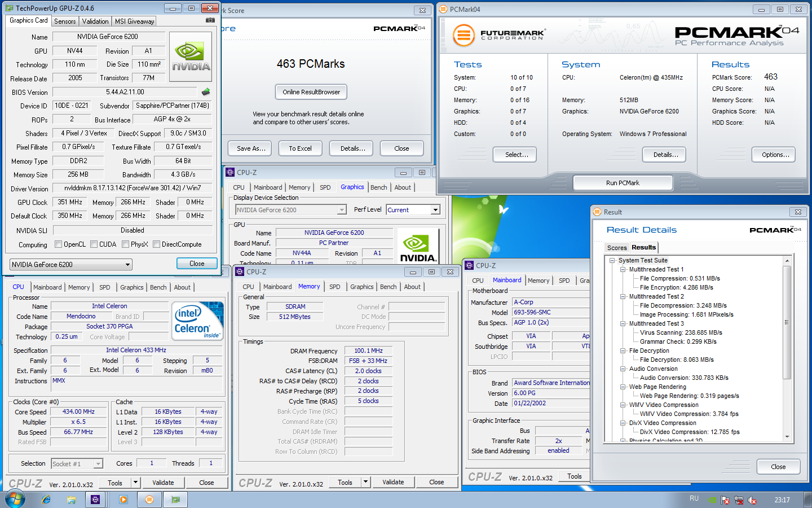The image size is (812, 508).
Task: Click result tree scrollbar up arrow
Action: tap(787, 261)
